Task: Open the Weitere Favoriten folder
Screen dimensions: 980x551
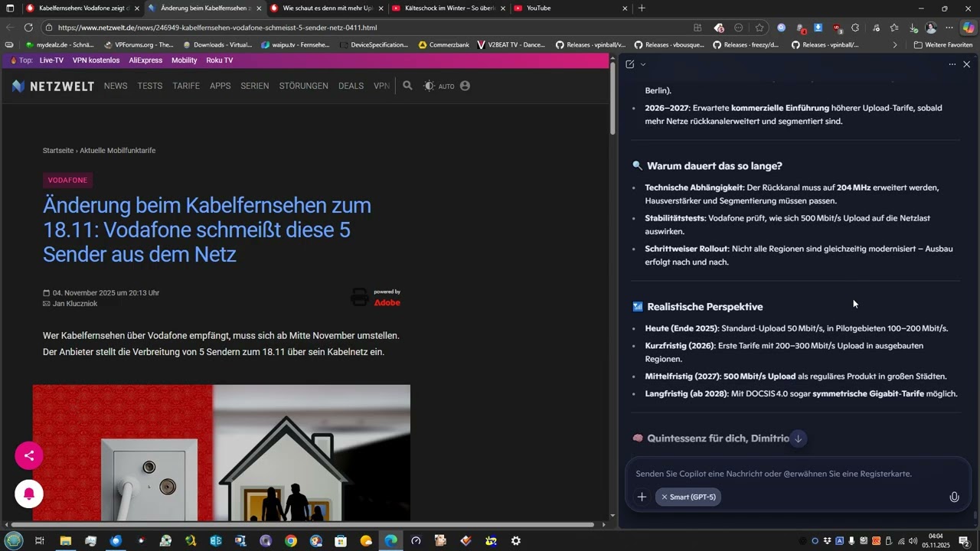Action: tap(943, 45)
